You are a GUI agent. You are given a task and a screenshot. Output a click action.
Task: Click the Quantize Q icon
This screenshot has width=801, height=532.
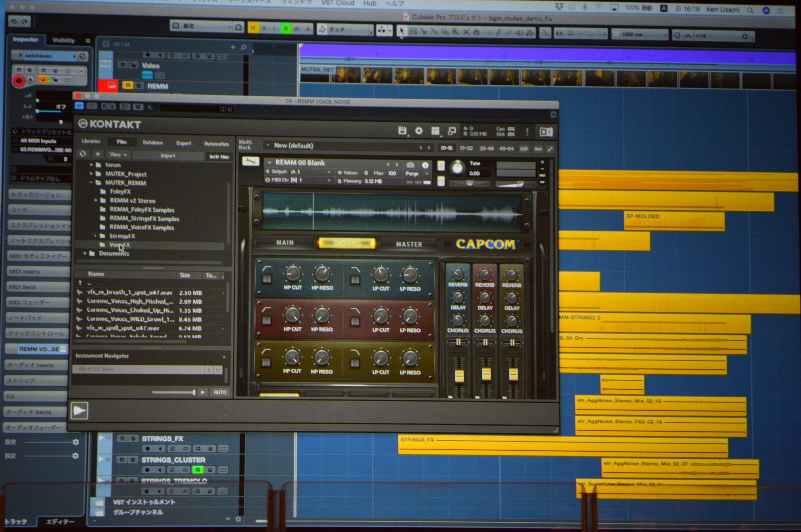(677, 35)
